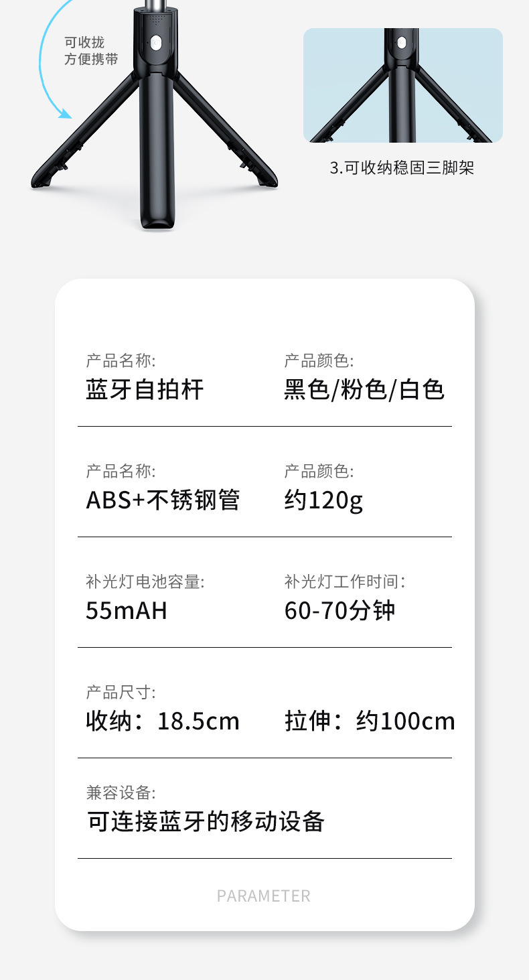Open the blue-background tripod thumbnail
This screenshot has height=980, width=529.
[402, 85]
